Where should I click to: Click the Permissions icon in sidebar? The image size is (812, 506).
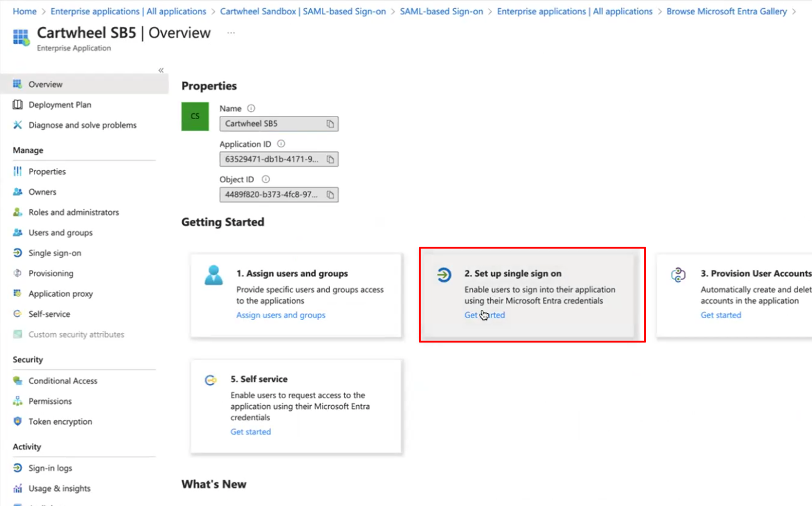18,401
